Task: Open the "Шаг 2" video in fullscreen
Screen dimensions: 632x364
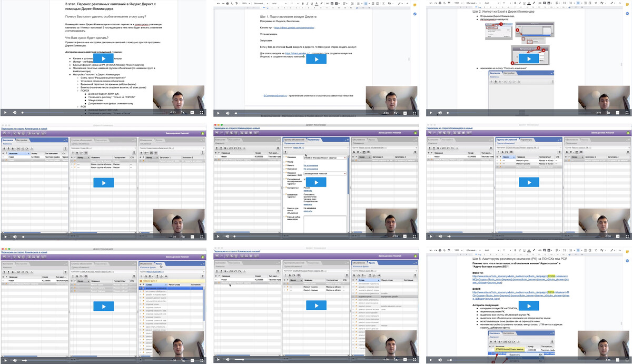Action: 627,112
